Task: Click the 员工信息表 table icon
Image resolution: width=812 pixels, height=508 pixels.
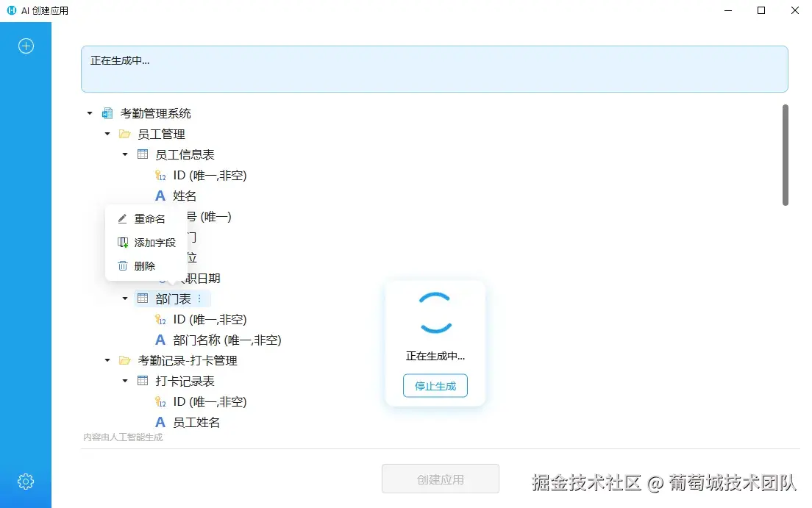Action: pyautogui.click(x=143, y=154)
